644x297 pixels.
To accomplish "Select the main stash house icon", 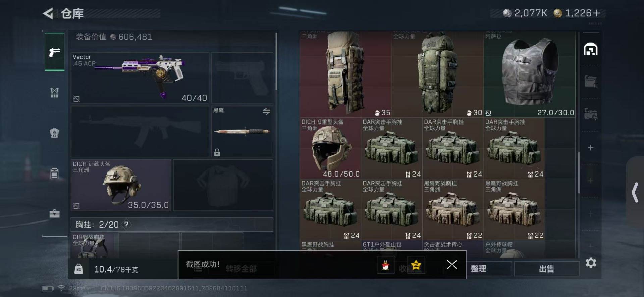I will (591, 50).
